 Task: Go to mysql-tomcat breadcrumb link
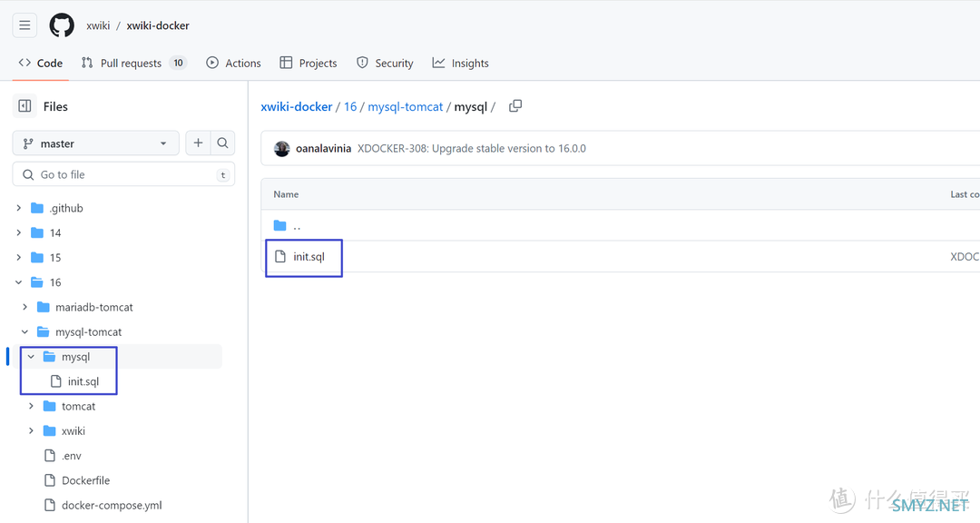(x=405, y=107)
